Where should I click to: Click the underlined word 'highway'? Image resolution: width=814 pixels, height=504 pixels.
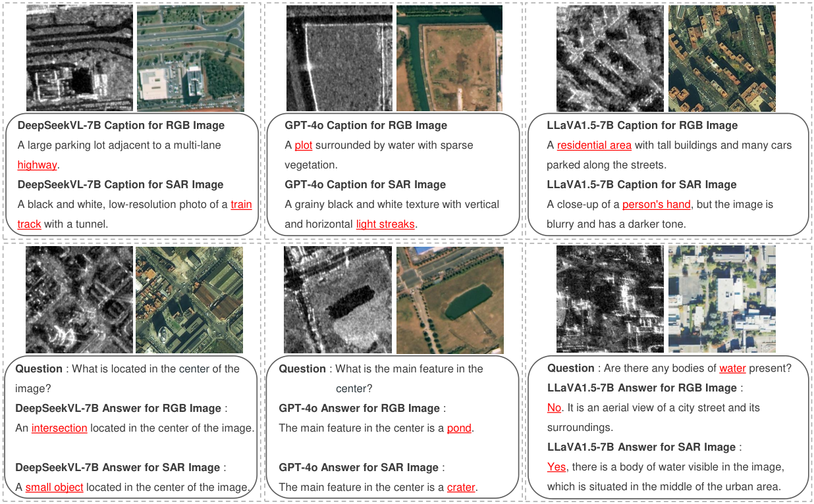tap(37, 165)
